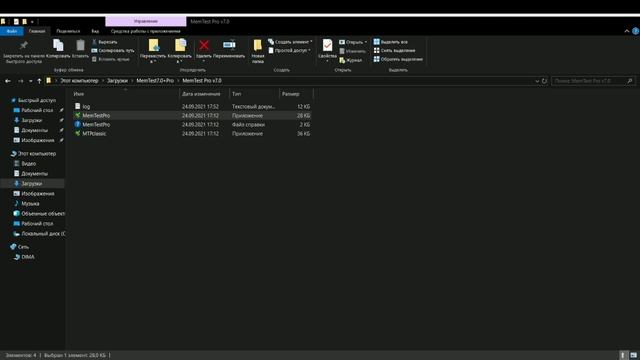Open pinned Изображения under Quick access

point(38,140)
